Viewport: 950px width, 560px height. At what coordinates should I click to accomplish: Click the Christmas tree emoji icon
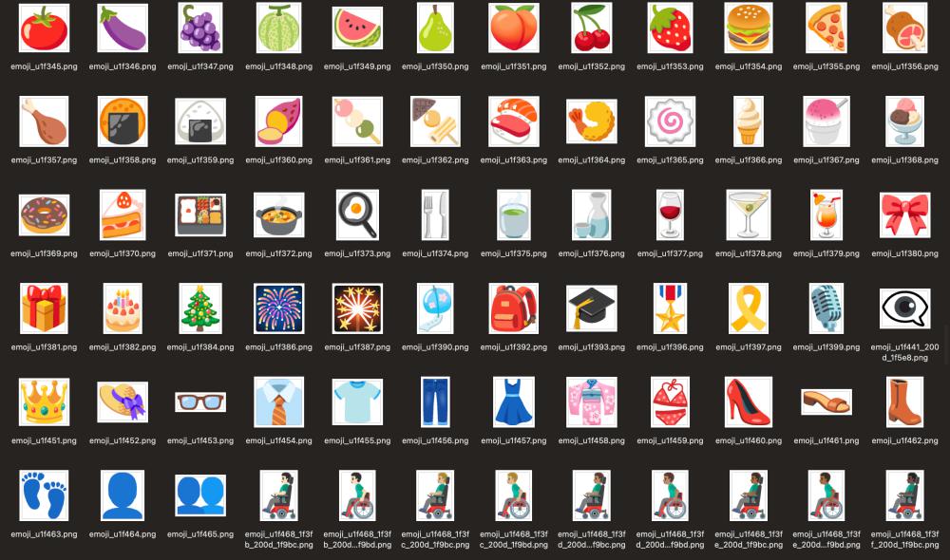click(200, 308)
